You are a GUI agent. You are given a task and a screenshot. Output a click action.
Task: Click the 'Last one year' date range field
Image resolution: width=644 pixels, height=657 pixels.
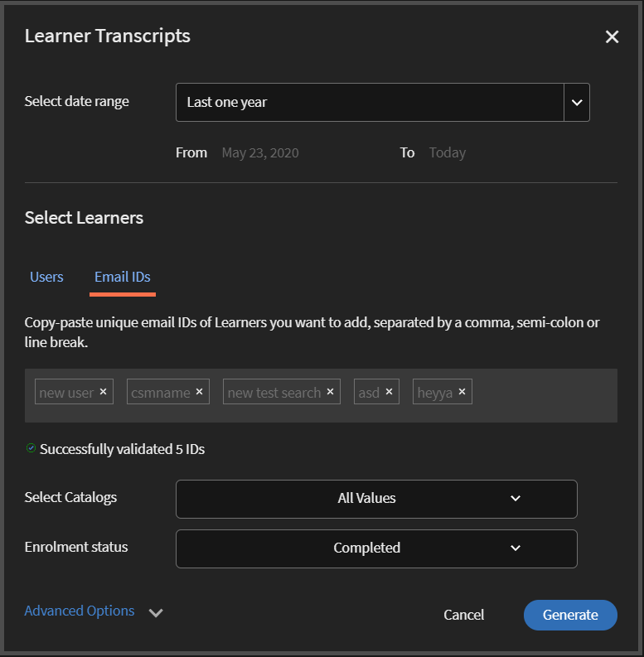click(370, 103)
